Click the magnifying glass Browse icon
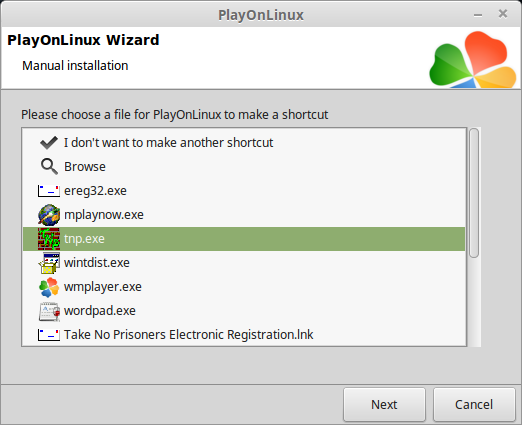Image resolution: width=522 pixels, height=425 pixels. 49,166
